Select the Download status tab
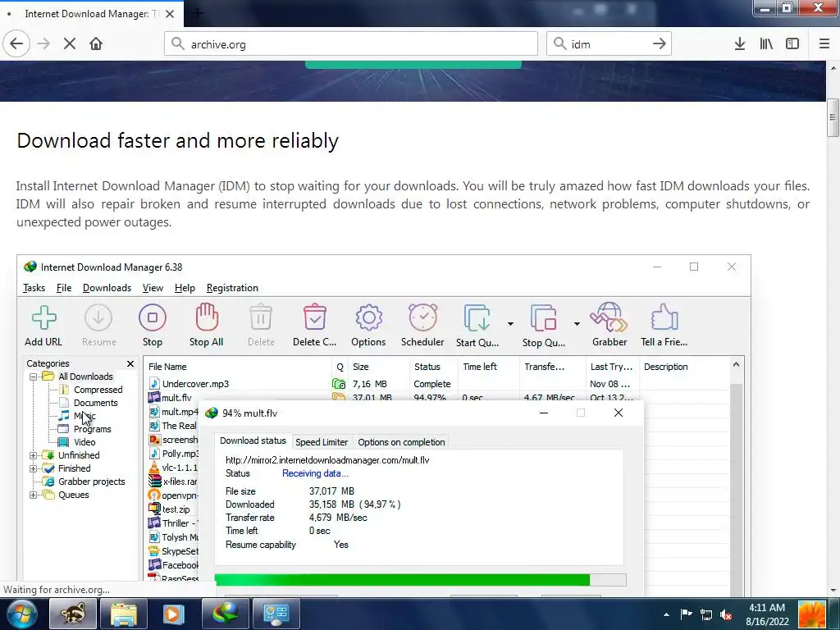840x630 pixels. pos(253,441)
